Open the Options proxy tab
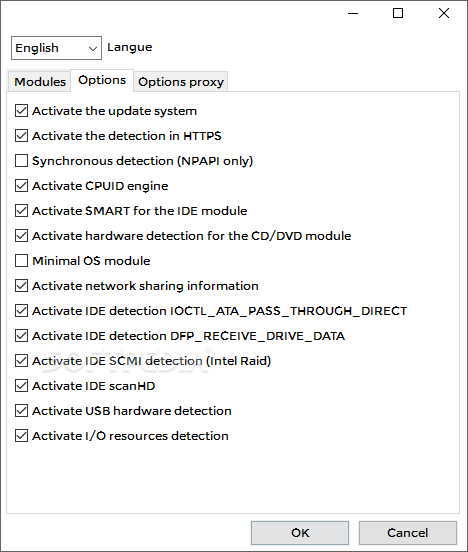 point(181,82)
